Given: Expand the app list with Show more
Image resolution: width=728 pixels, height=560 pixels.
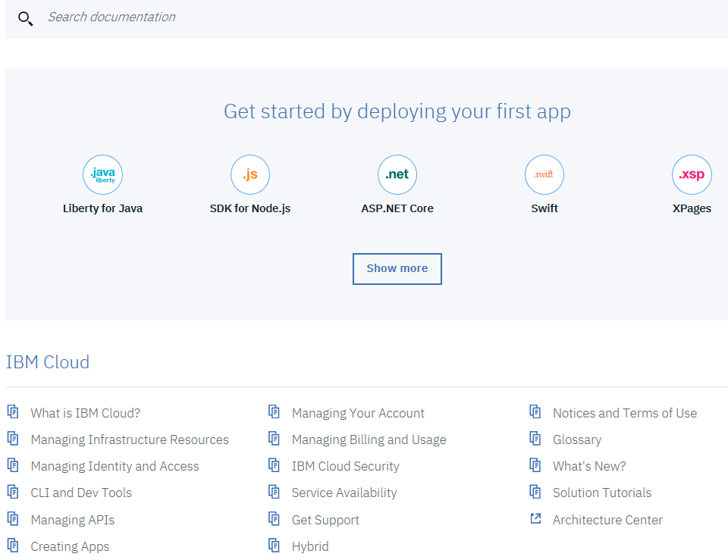Looking at the screenshot, I should 397,268.
